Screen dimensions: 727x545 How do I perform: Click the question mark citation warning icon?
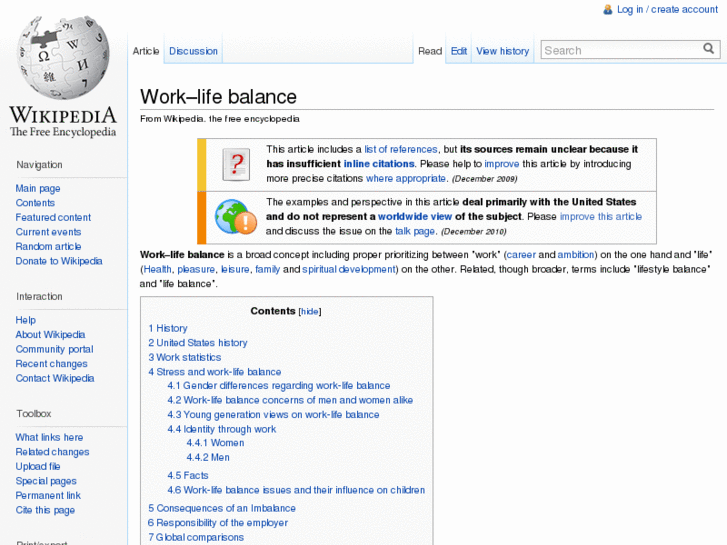tap(236, 164)
